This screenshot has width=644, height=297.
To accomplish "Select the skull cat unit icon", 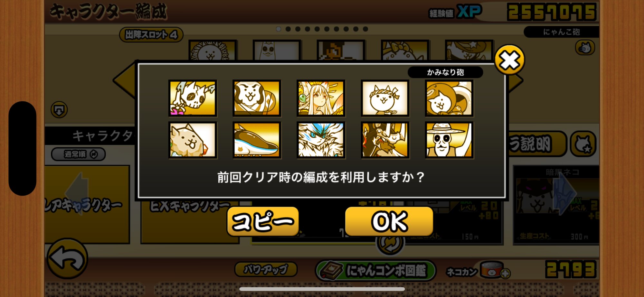I will [193, 98].
